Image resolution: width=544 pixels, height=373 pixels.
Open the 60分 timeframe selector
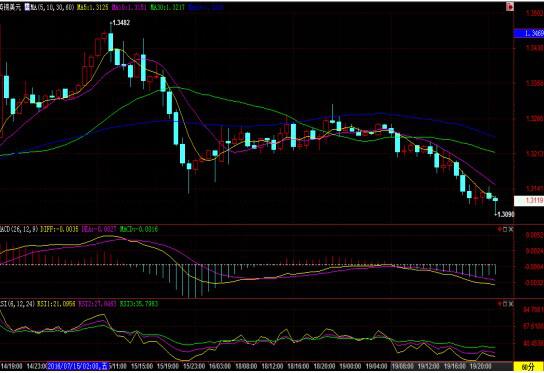(528, 367)
